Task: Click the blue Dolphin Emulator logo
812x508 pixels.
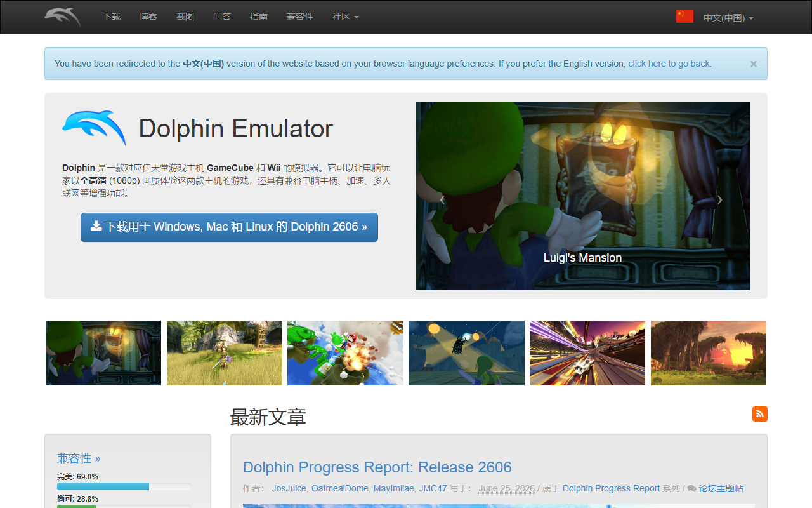Action: click(x=94, y=128)
